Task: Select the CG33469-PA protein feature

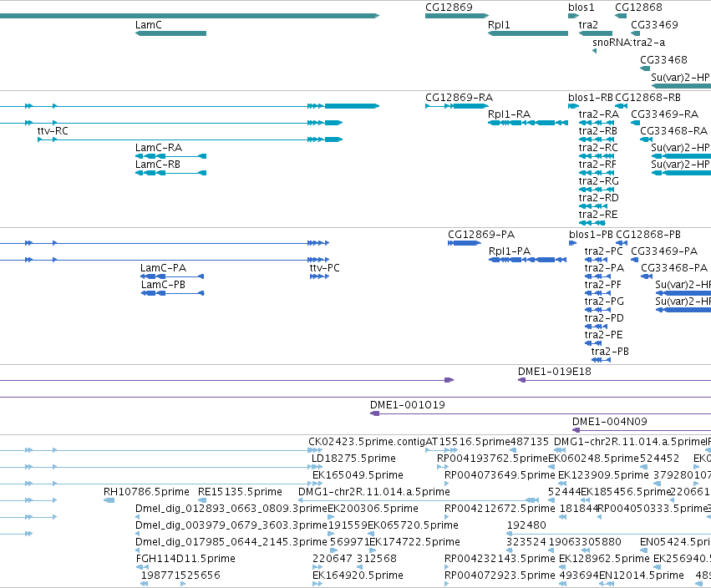Action: (x=635, y=260)
